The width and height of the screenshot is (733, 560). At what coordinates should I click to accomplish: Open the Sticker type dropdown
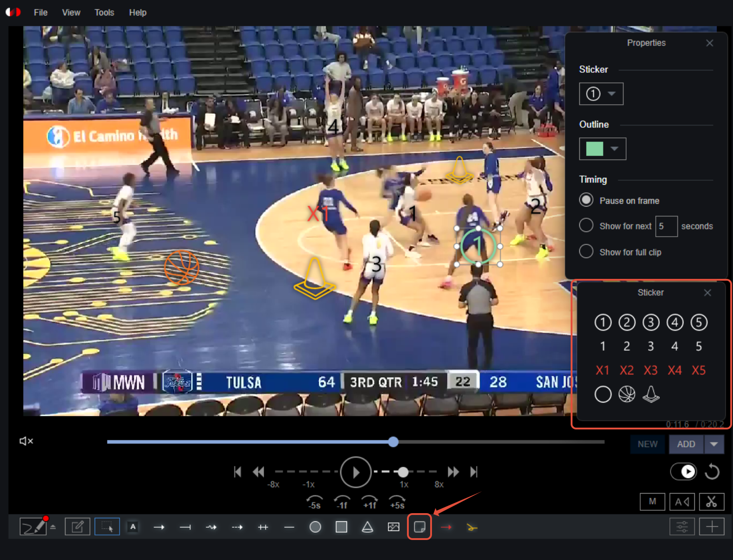[601, 94]
